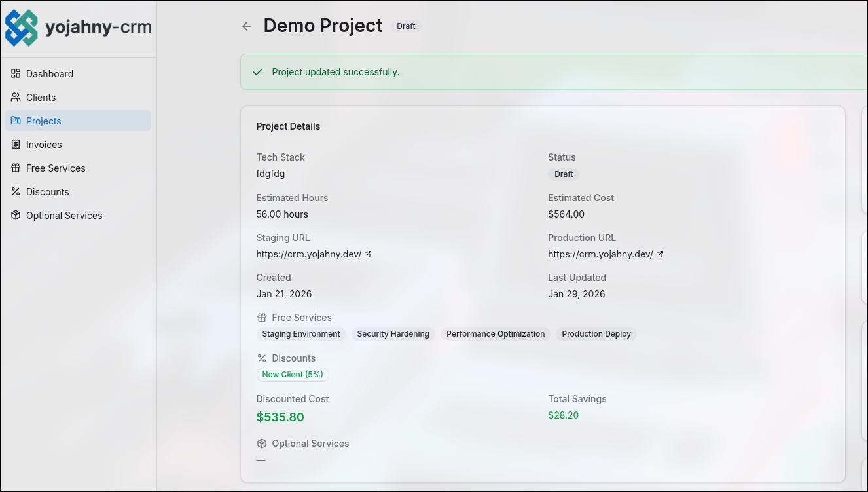Open Clients from the sidebar
868x492 pixels.
pos(78,97)
